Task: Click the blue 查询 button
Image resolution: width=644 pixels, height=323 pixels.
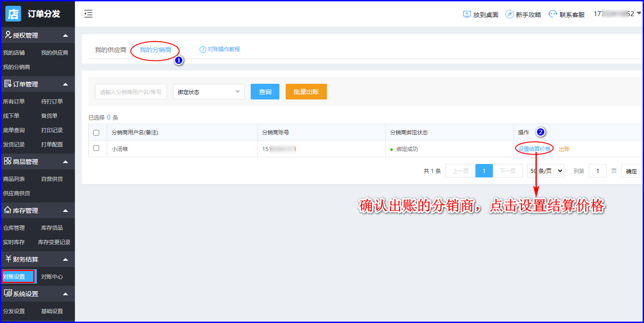Action: pos(265,92)
